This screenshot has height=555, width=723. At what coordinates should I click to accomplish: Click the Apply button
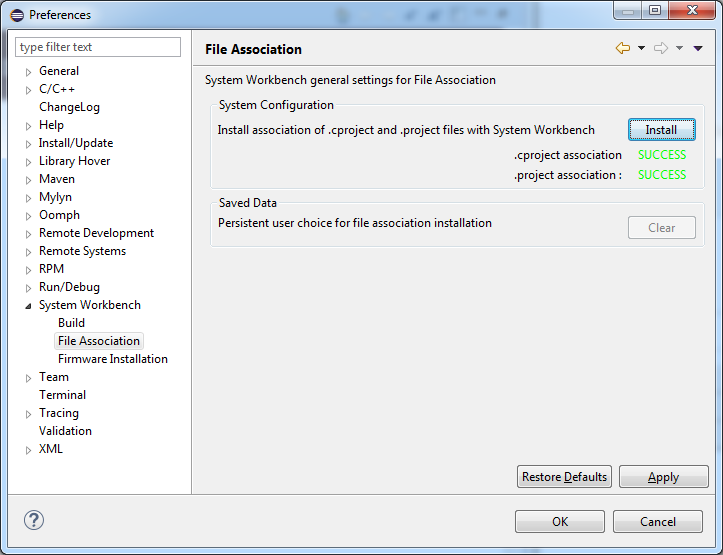(x=664, y=477)
